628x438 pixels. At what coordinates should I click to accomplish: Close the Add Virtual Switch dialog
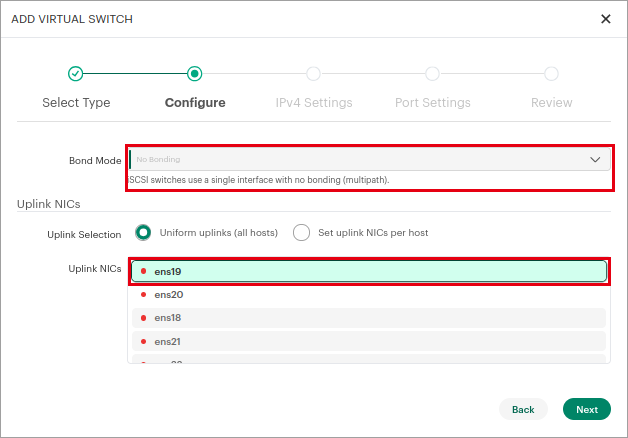(x=606, y=19)
